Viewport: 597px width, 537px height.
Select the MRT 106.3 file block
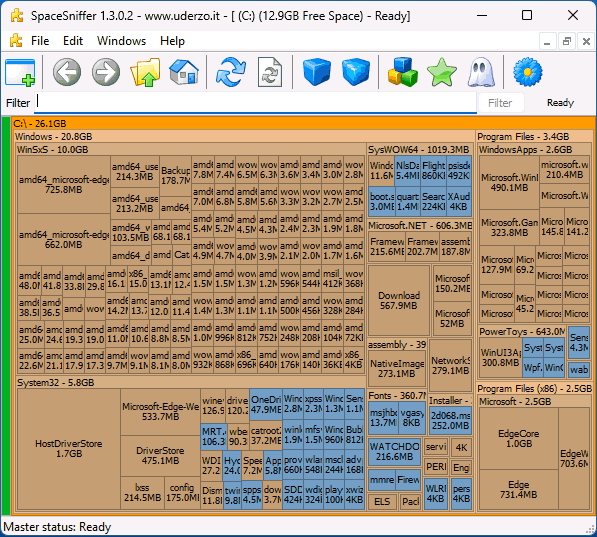point(214,436)
